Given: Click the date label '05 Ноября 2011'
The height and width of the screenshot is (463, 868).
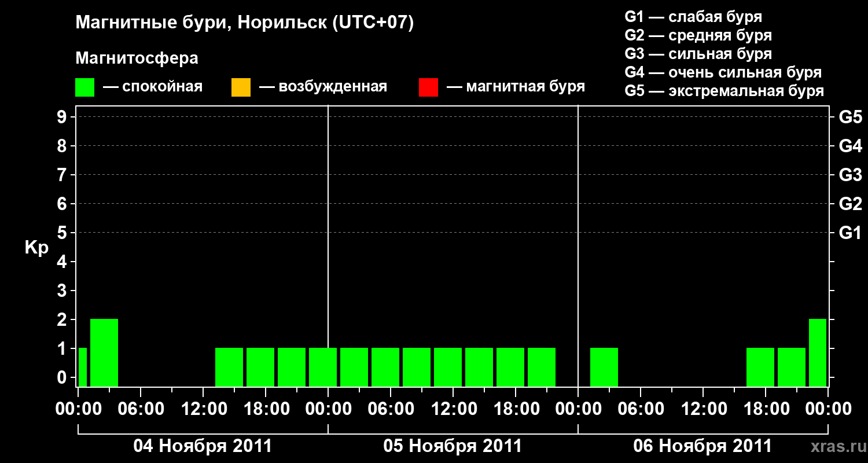Looking at the screenshot, I should coord(453,446).
